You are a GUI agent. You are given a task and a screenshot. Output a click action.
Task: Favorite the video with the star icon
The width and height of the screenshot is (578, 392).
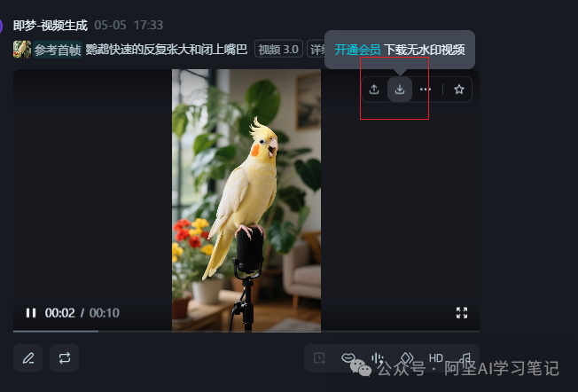click(459, 90)
